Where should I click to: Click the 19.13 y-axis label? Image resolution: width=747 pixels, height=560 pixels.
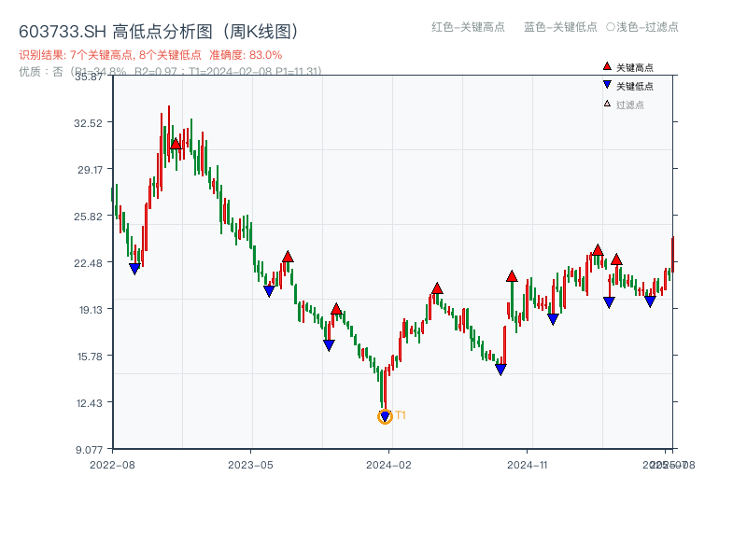click(x=91, y=310)
